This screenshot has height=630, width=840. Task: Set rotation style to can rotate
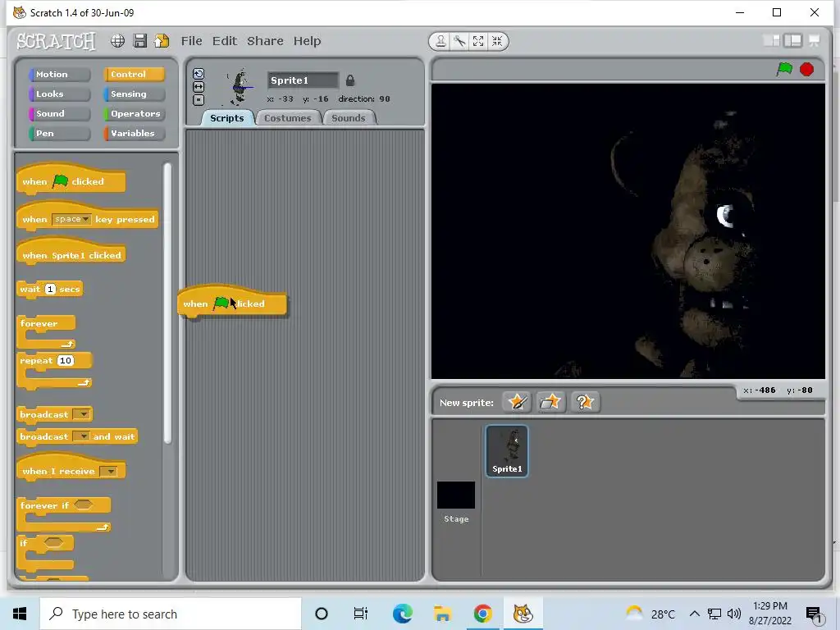[199, 74]
